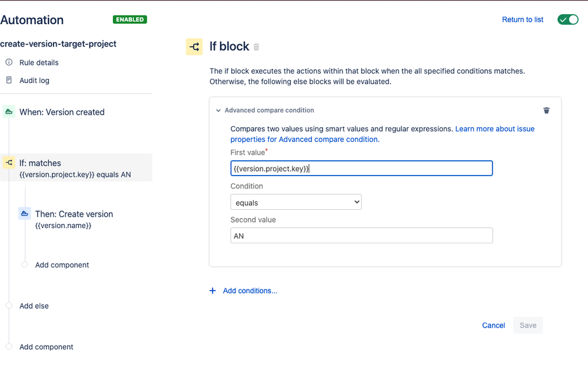The height and width of the screenshot is (370, 588).
Task: Add component inside the If block
Action: click(x=62, y=265)
